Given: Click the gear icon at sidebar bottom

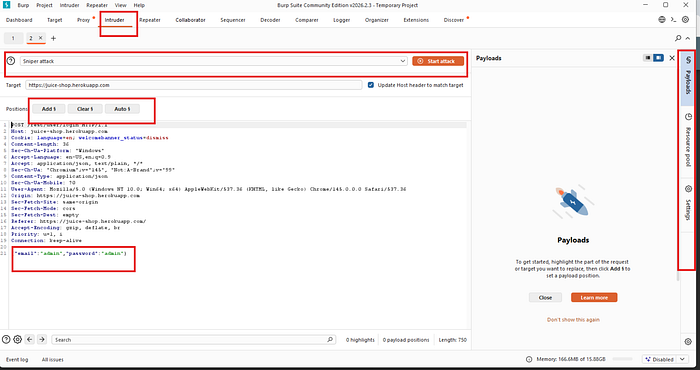Looking at the screenshot, I should tap(688, 342).
